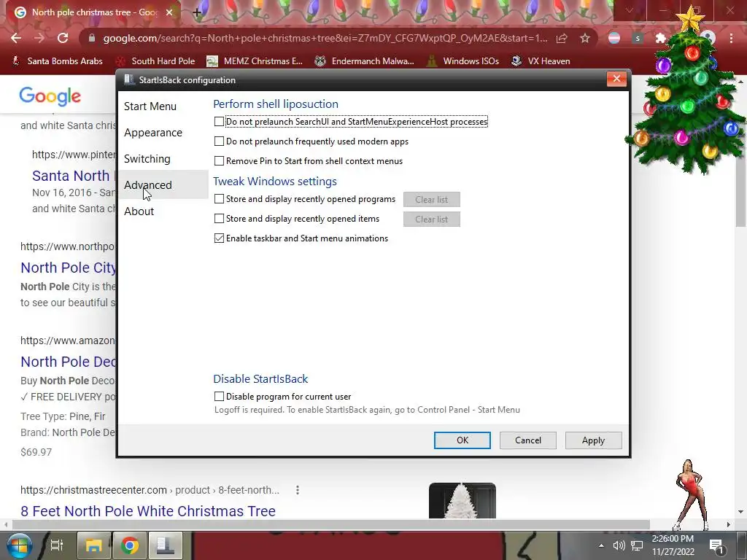Open 8 Feet North Pole White Christmas Tree result
Screen dimensions: 747x560
[148, 511]
